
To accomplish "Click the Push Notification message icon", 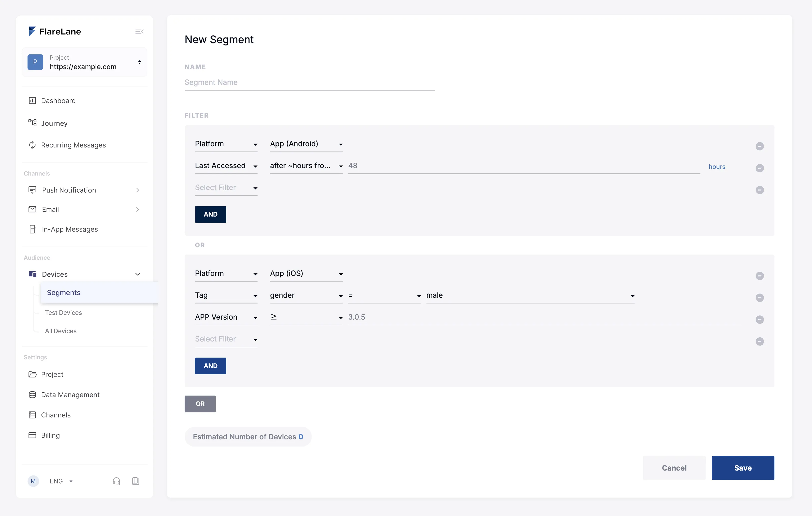I will click(32, 190).
